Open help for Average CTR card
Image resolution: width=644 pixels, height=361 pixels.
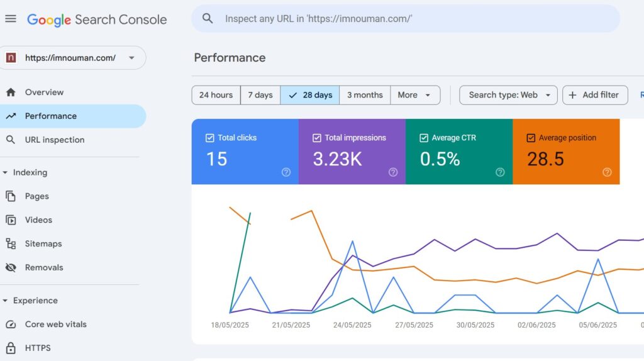(x=500, y=172)
